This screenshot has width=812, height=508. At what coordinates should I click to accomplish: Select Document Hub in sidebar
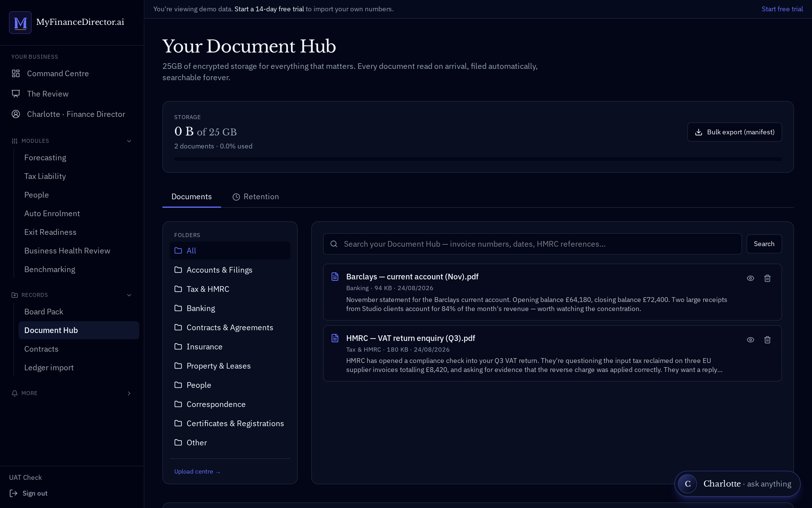pyautogui.click(x=79, y=330)
